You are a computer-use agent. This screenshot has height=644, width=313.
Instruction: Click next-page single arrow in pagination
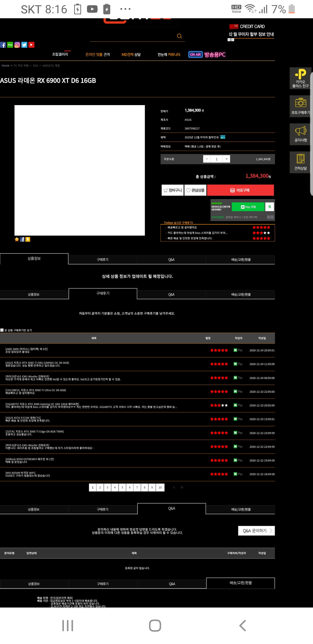coord(174,487)
